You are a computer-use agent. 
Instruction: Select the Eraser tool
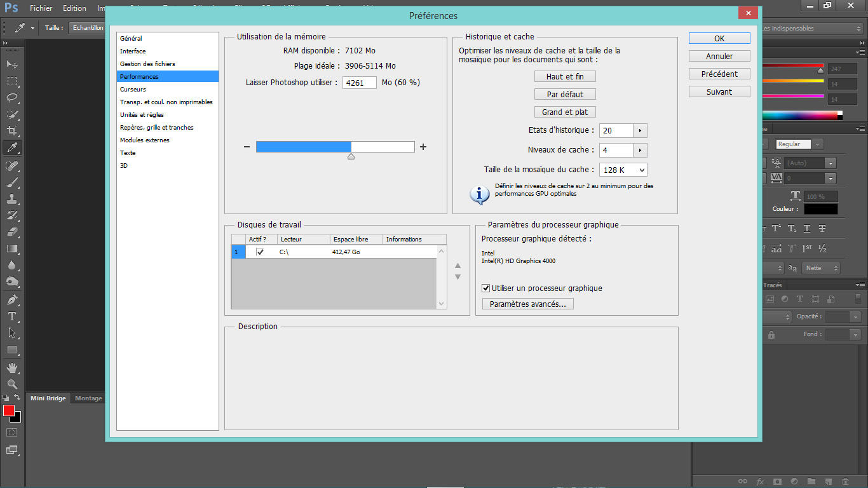12,231
